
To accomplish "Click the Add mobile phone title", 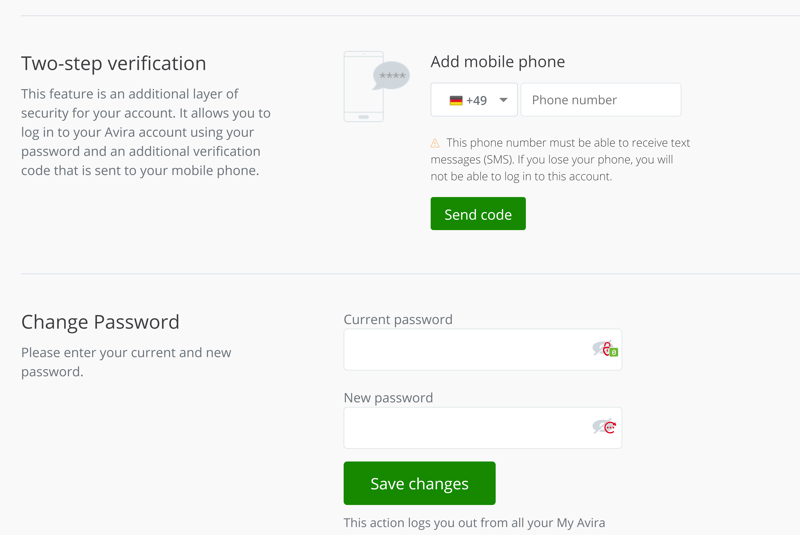I will click(x=497, y=62).
